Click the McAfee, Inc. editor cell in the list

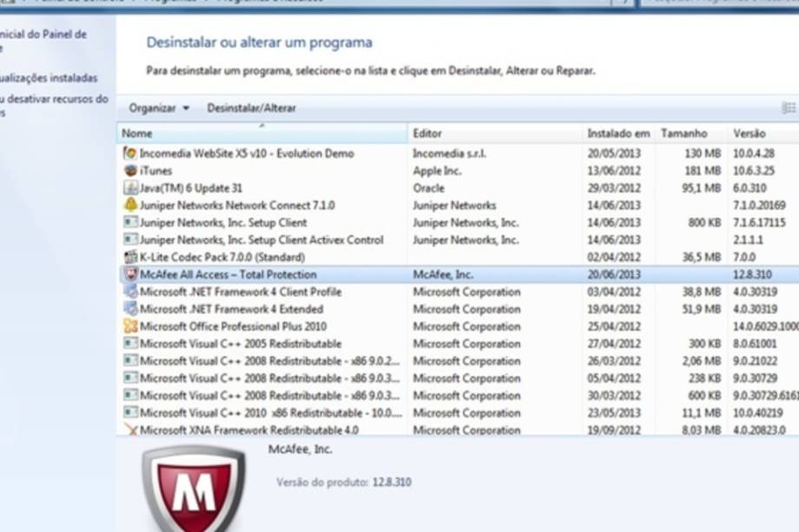click(442, 274)
